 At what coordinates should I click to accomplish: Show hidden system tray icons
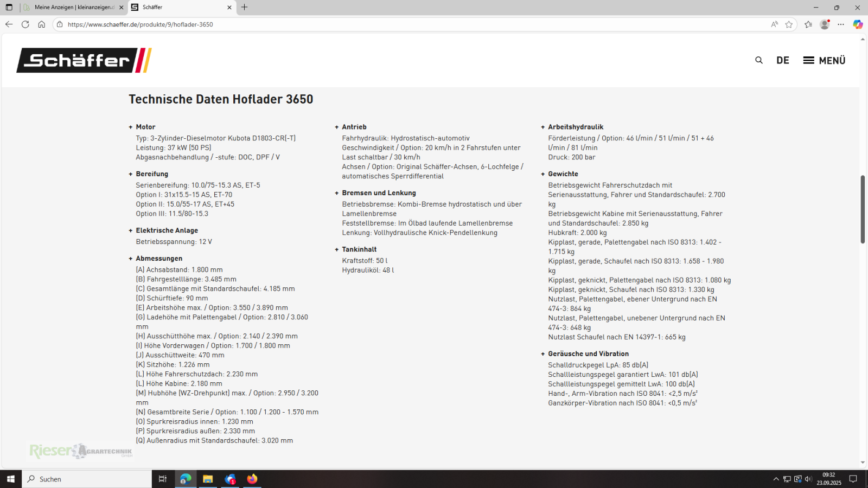[777, 479]
